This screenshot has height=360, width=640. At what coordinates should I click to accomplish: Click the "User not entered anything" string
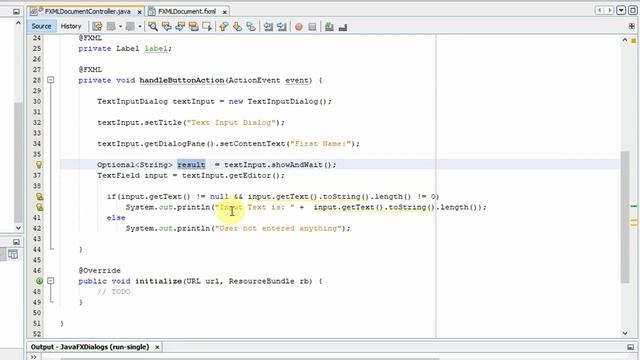pos(278,229)
